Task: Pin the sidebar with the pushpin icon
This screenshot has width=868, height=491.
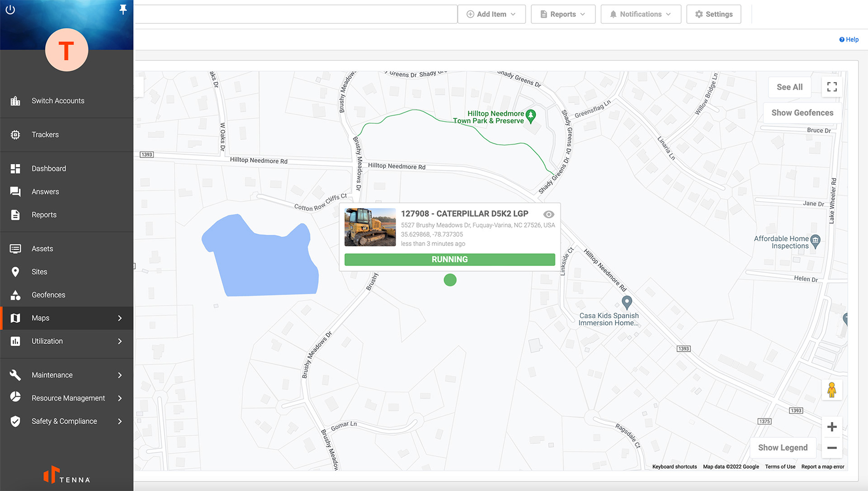Action: coord(123,10)
